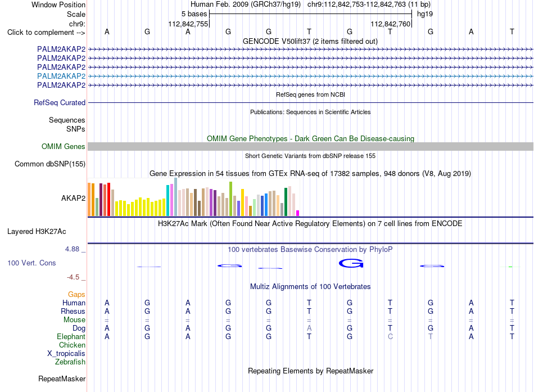Click the Human species label
534x392 pixels.
74,303
